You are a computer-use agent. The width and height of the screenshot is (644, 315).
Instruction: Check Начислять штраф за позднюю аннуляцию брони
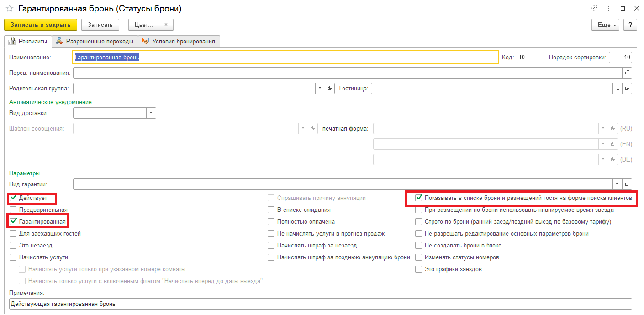[x=271, y=257]
